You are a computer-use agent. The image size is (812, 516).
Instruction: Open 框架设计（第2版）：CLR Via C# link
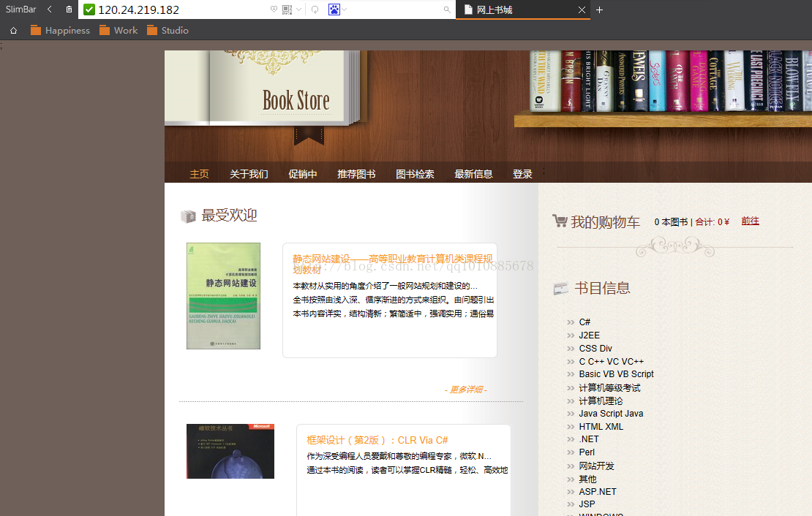(x=377, y=440)
